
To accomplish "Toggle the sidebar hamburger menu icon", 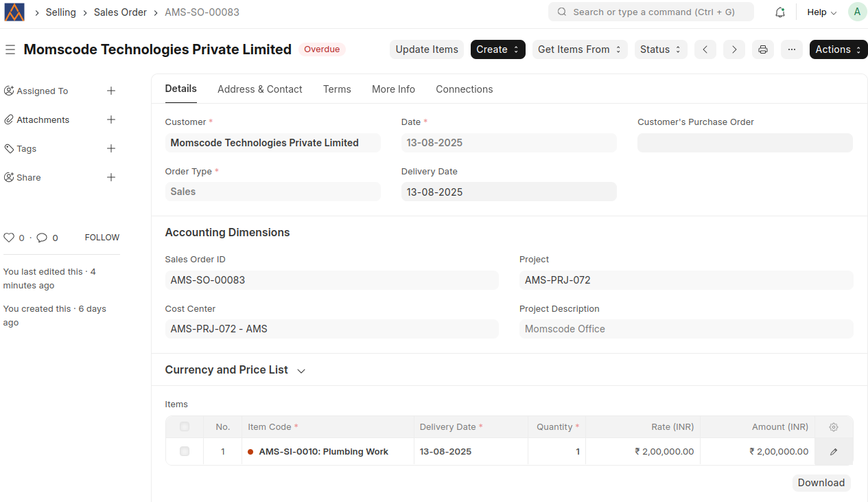I will tap(10, 49).
